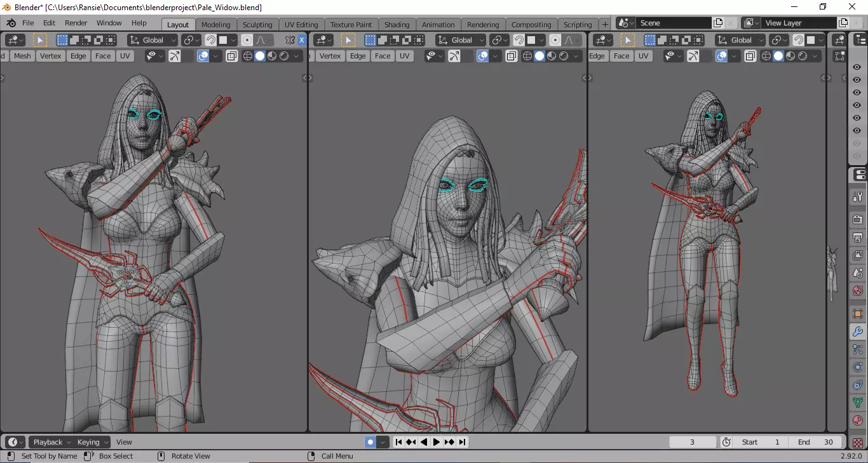Open the Render properties tab
Screen dimensions: 868x463
pyautogui.click(x=858, y=220)
